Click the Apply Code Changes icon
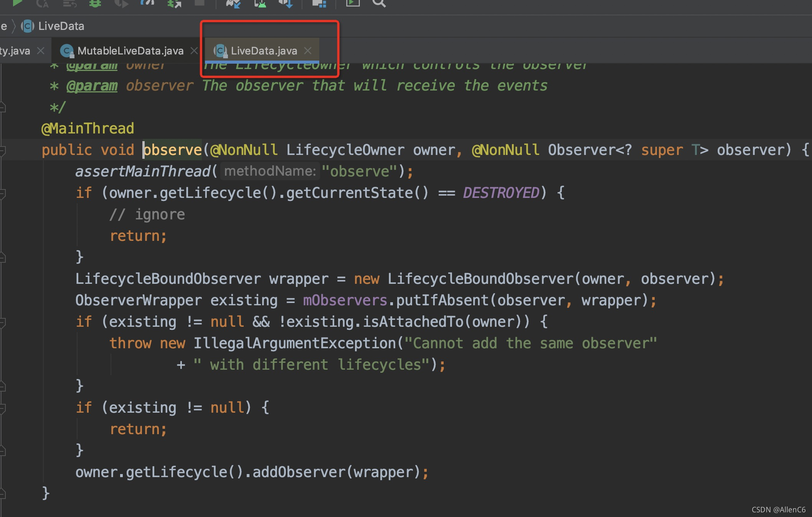 point(70,3)
